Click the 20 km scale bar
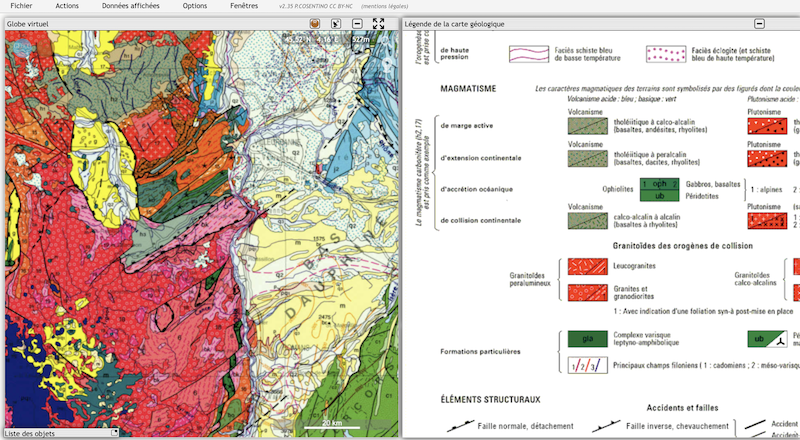This screenshot has height=440, width=800. click(332, 425)
